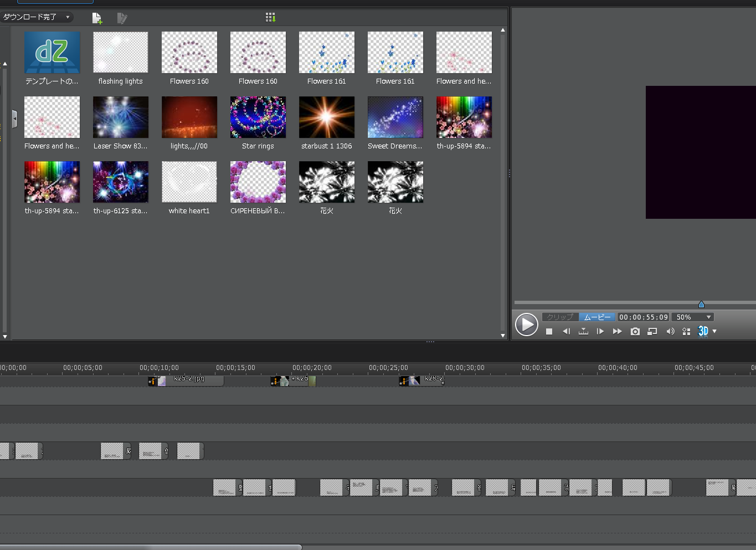This screenshot has height=550, width=756.
Task: Click the k25-2.jpg clip on timeline
Action: (x=186, y=381)
